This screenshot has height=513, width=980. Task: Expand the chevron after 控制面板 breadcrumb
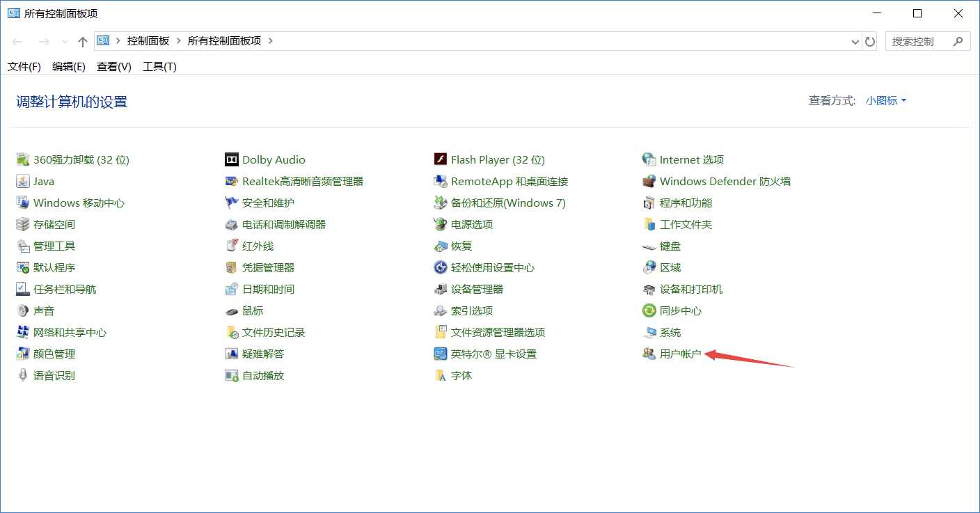[179, 41]
